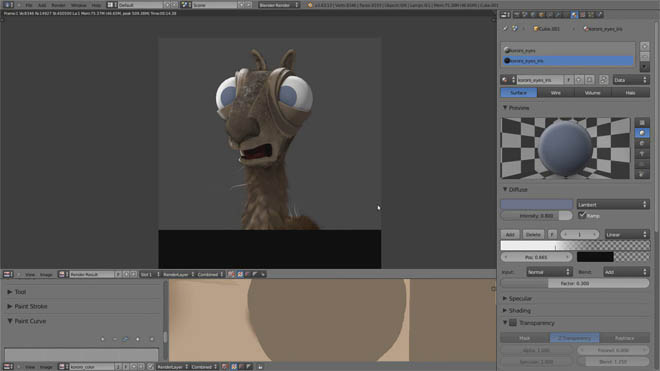
Task: Browse images next to kororo_color field
Action: tap(64, 367)
